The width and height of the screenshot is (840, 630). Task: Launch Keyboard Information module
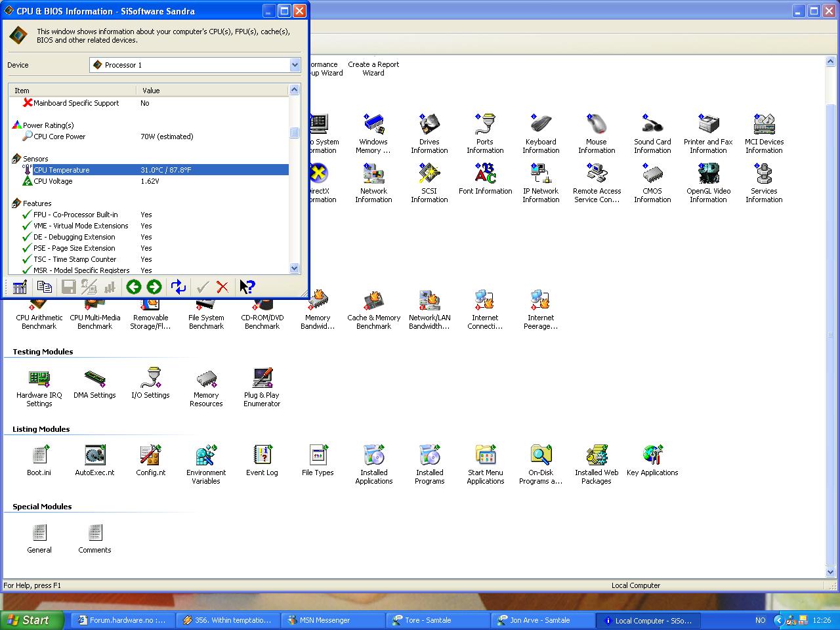[541, 133]
